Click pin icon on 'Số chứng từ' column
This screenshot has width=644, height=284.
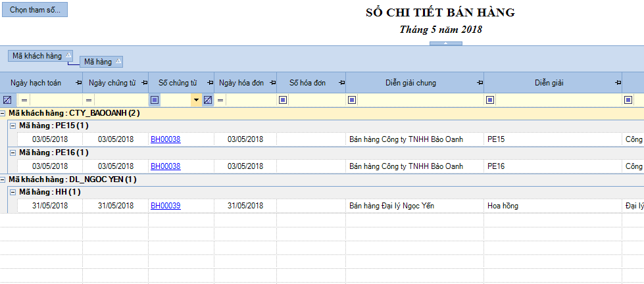210,83
